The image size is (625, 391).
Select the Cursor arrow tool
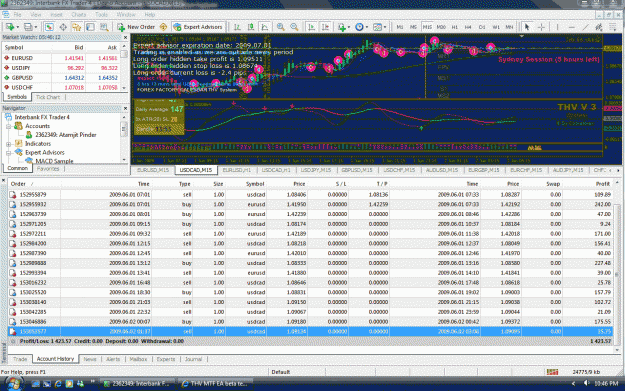tap(527, 27)
